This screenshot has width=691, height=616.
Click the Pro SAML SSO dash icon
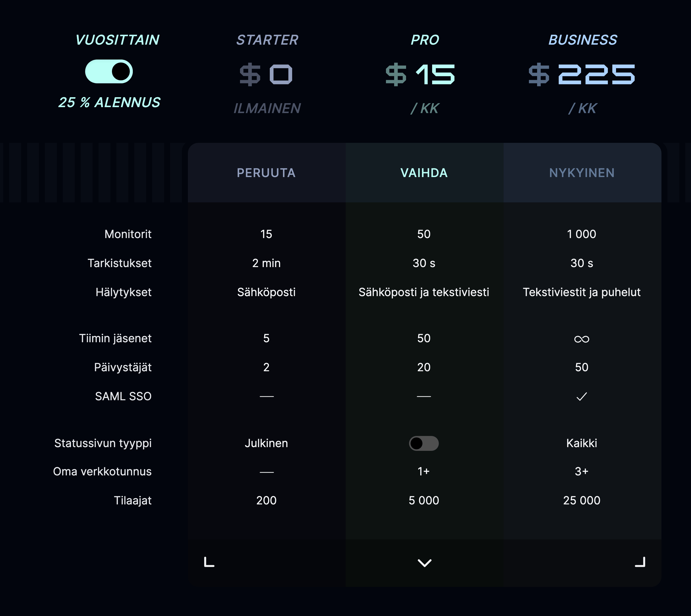[x=424, y=396]
